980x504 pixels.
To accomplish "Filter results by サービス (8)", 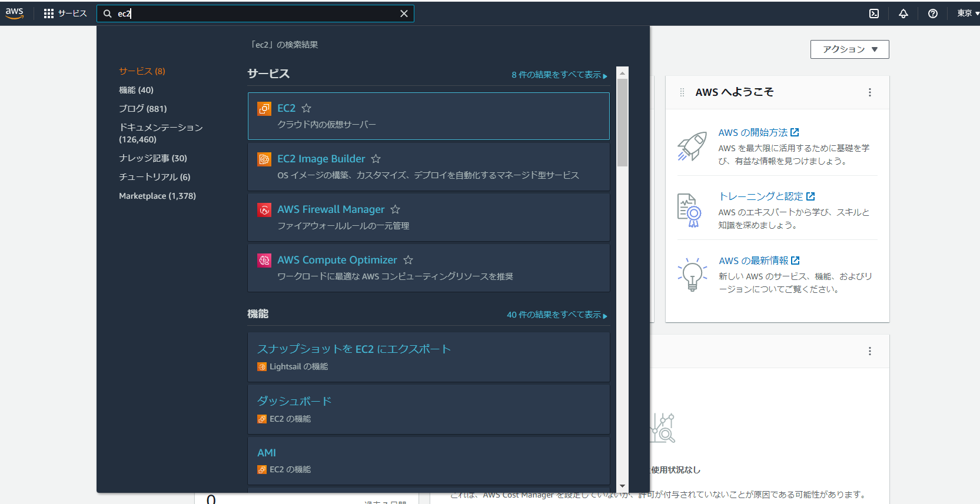I will click(x=142, y=71).
